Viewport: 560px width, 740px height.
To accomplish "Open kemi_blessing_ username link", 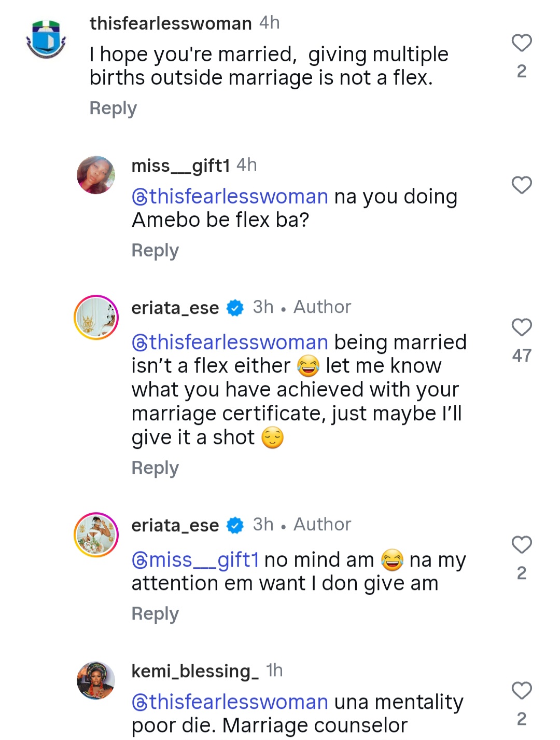I will point(195,671).
